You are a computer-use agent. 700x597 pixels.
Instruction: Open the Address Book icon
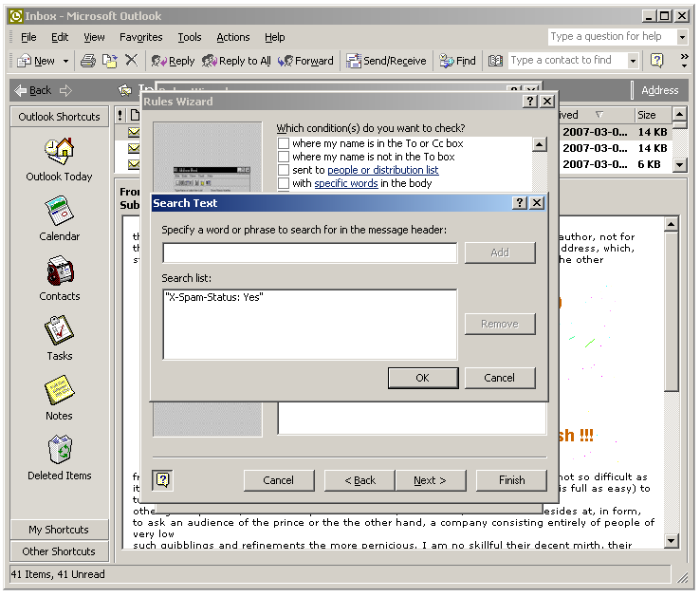(x=495, y=61)
